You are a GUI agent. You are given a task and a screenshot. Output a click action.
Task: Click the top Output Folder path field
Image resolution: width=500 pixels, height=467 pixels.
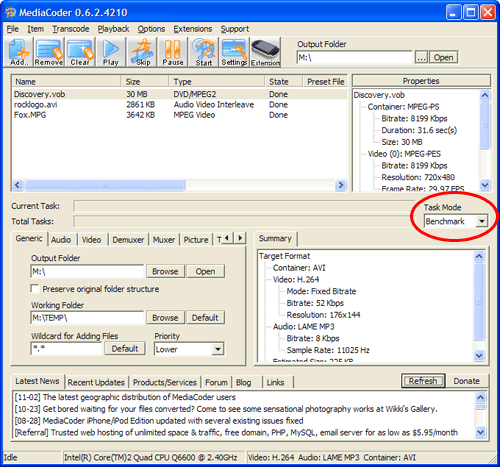pyautogui.click(x=354, y=57)
